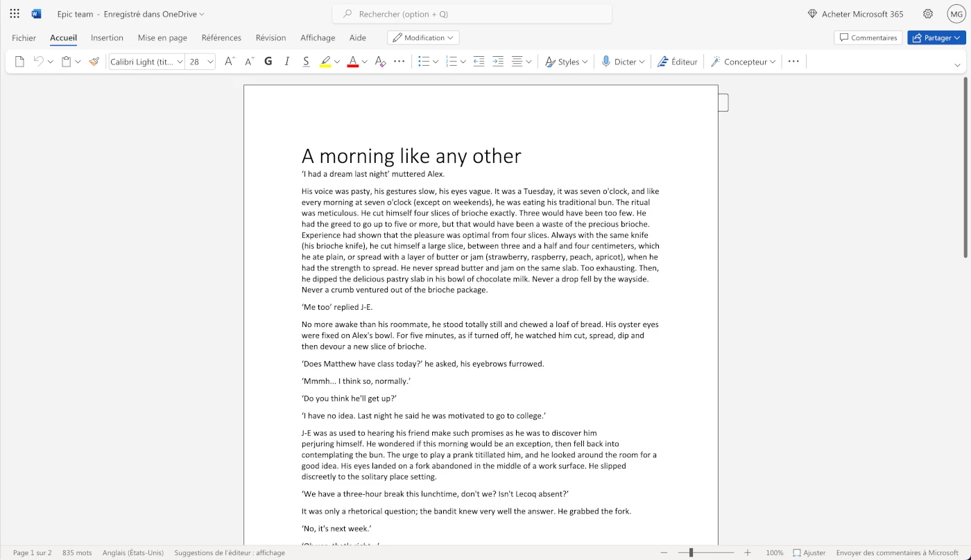Open the Commentaires panel

coord(868,37)
